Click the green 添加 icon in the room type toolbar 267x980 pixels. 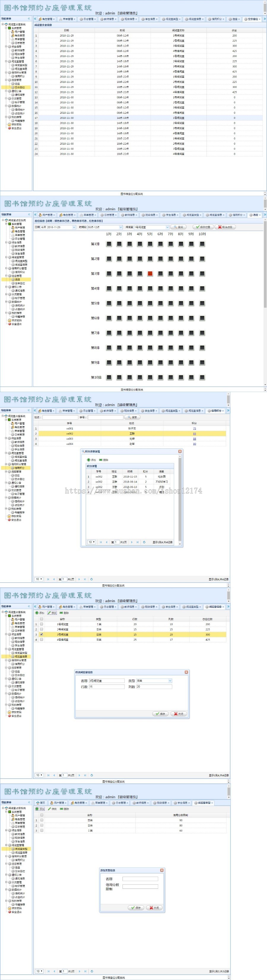pos(37,809)
